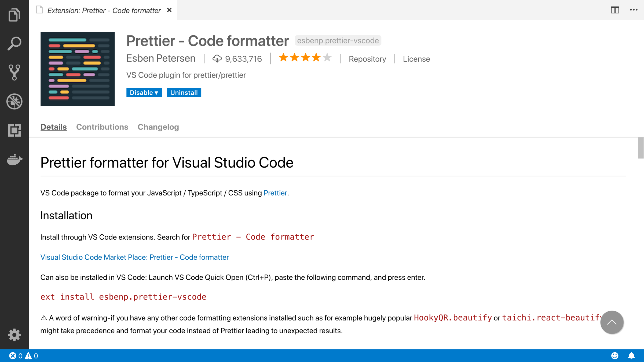Image resolution: width=644 pixels, height=362 pixels.
Task: Open the Search view in activity bar
Action: click(14, 43)
